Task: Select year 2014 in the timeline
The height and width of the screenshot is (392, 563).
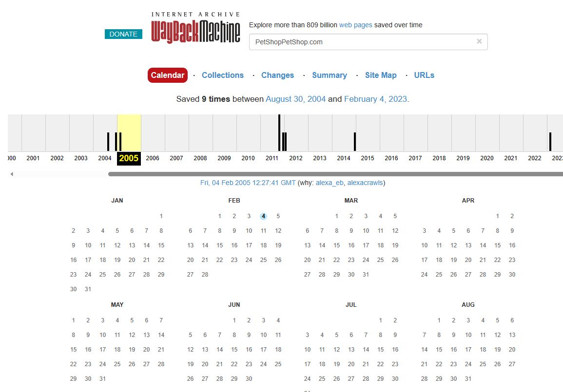Action: coord(344,158)
